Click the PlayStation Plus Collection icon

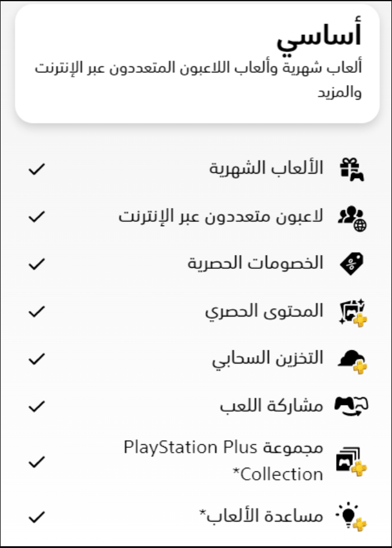click(x=352, y=462)
